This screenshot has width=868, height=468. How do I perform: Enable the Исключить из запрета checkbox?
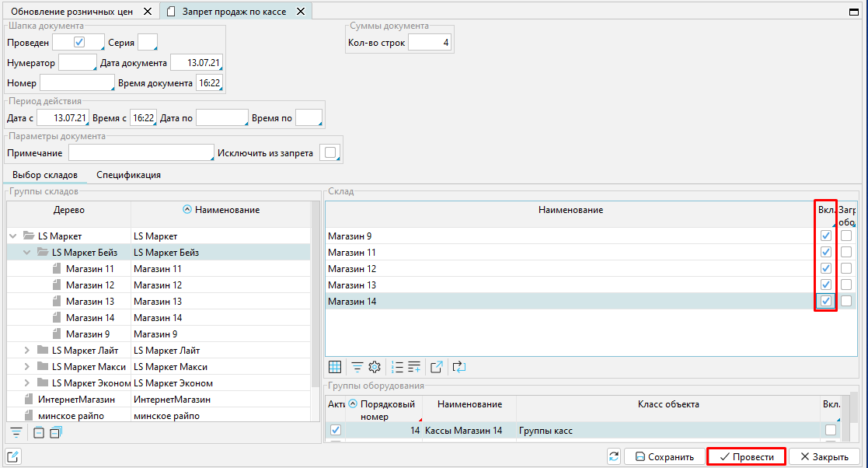pyautogui.click(x=330, y=153)
